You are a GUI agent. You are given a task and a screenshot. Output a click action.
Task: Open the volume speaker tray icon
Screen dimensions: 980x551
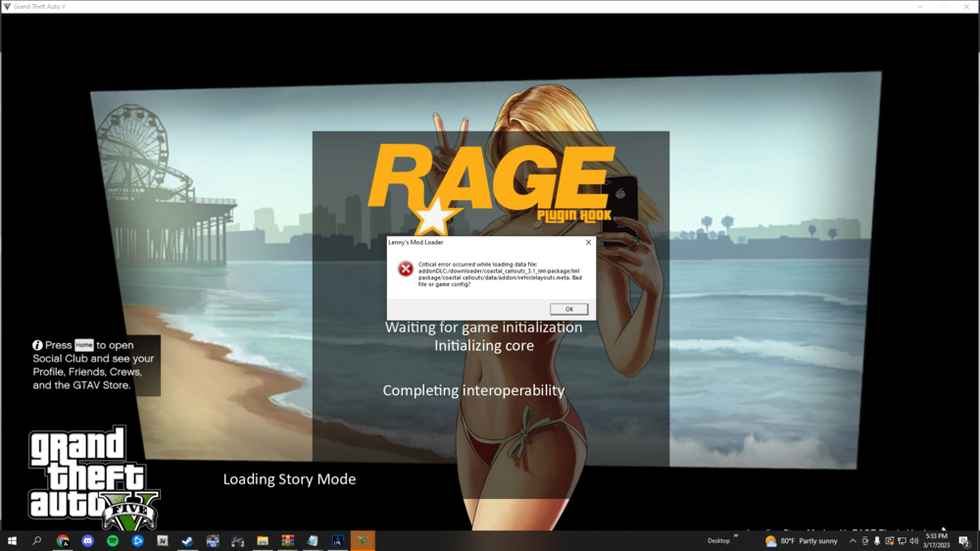pyautogui.click(x=913, y=541)
